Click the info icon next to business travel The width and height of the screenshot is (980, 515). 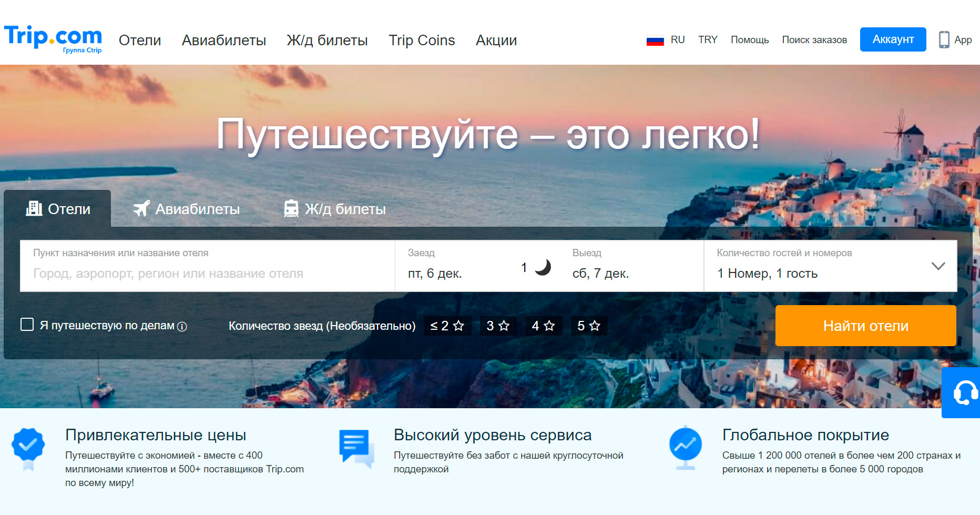182,327
